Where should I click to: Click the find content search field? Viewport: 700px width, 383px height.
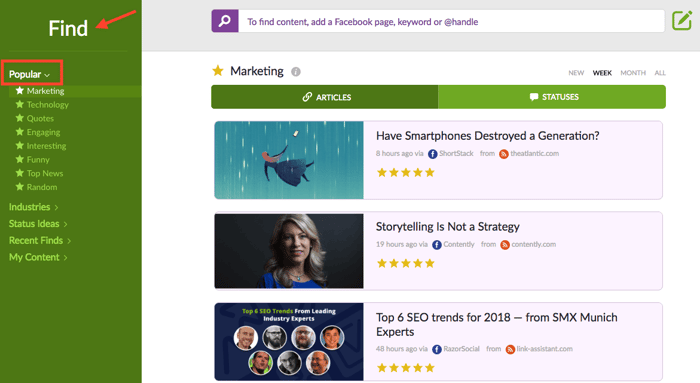451,21
